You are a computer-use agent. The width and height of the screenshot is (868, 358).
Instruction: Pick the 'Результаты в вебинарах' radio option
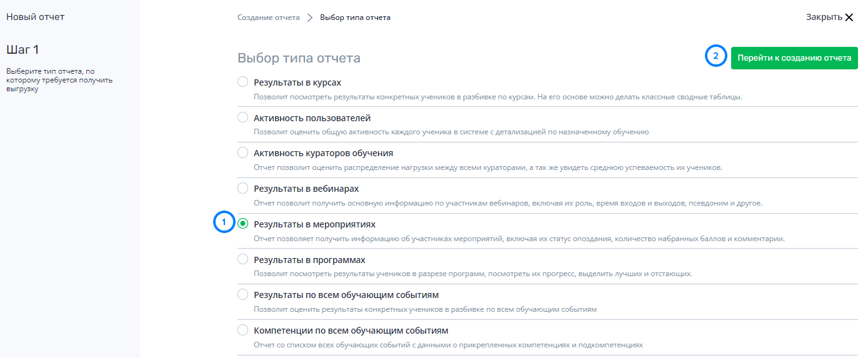click(243, 188)
